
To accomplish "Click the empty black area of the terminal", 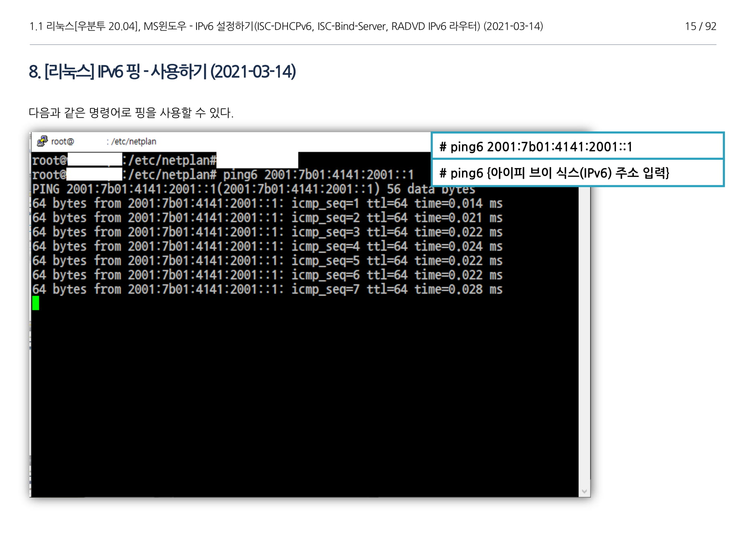I will (299, 392).
